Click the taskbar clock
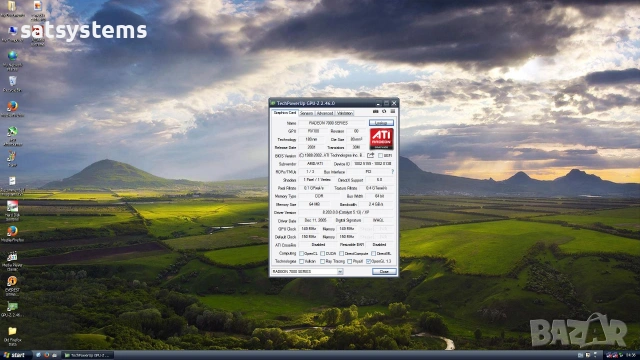 pyautogui.click(x=631, y=355)
